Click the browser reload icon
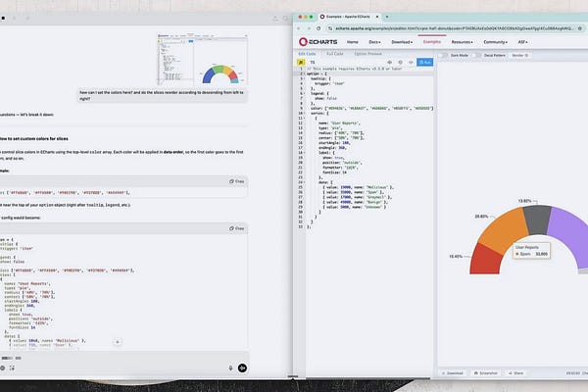The width and height of the screenshot is (588, 392). click(x=318, y=28)
